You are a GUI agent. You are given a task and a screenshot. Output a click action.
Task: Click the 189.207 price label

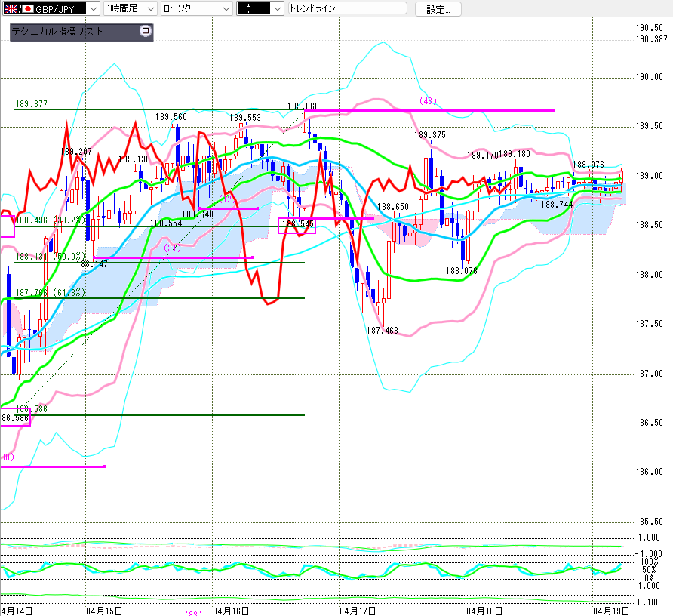(x=76, y=151)
